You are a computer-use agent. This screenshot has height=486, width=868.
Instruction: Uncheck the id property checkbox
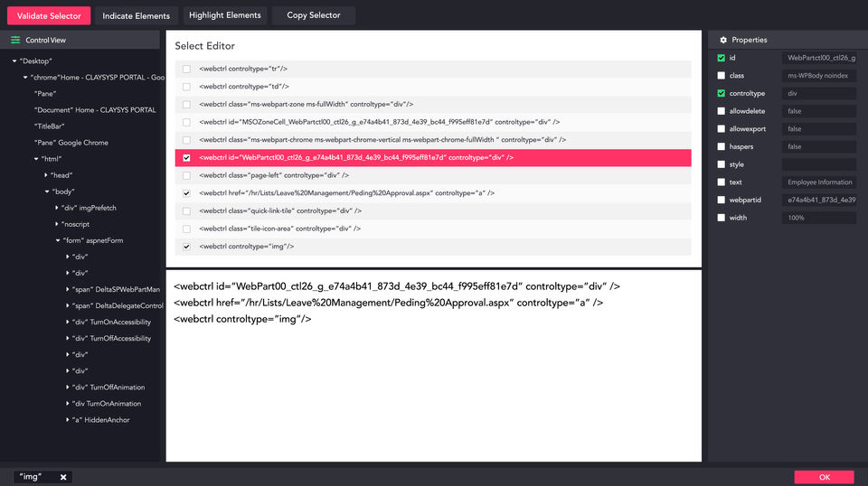[721, 58]
